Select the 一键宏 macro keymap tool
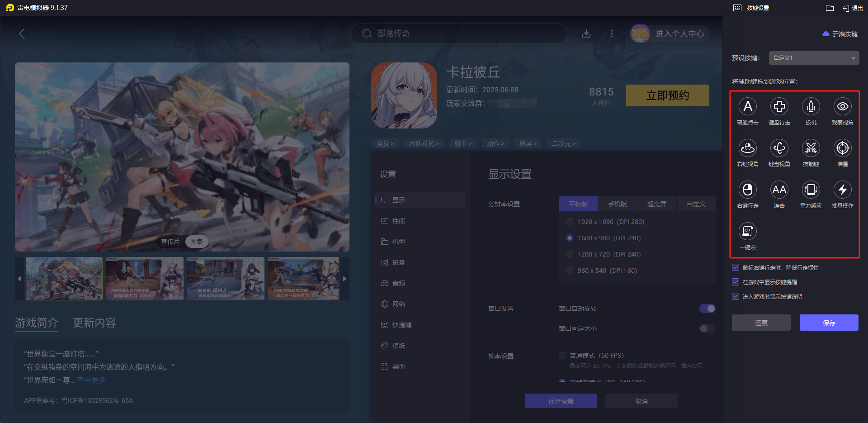Screen dimensions: 868x423 (x=748, y=231)
